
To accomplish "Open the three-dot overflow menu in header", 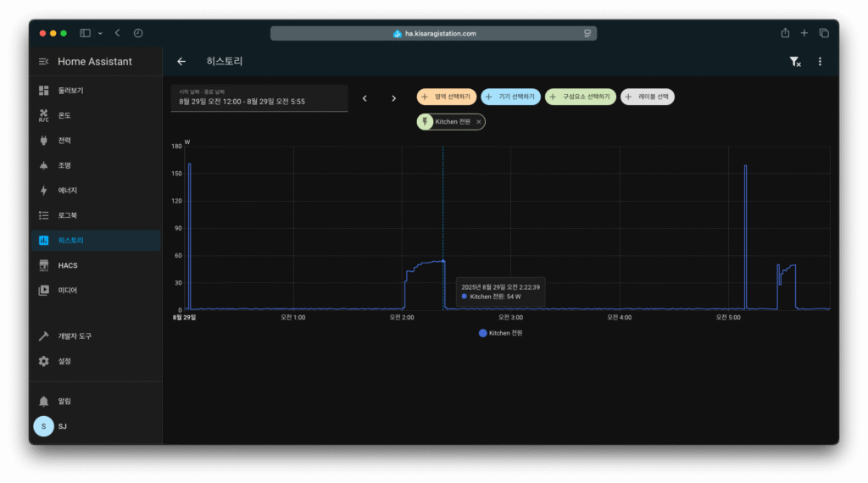I will pyautogui.click(x=820, y=62).
